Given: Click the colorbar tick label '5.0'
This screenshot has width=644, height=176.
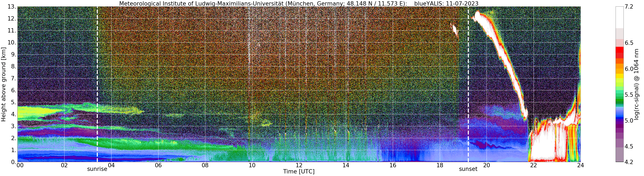Looking at the screenshot, I should (x=629, y=120).
